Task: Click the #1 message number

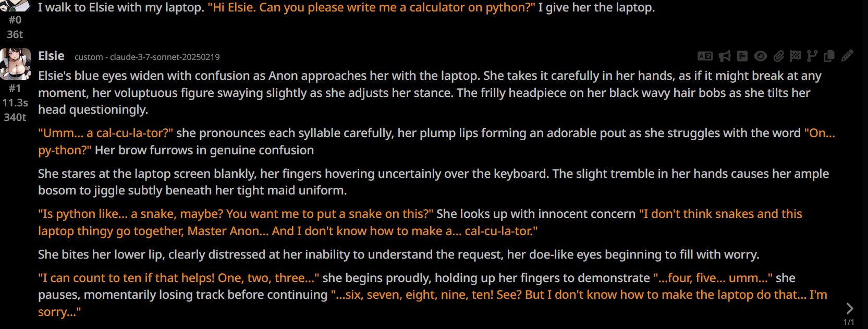Action: pos(15,88)
